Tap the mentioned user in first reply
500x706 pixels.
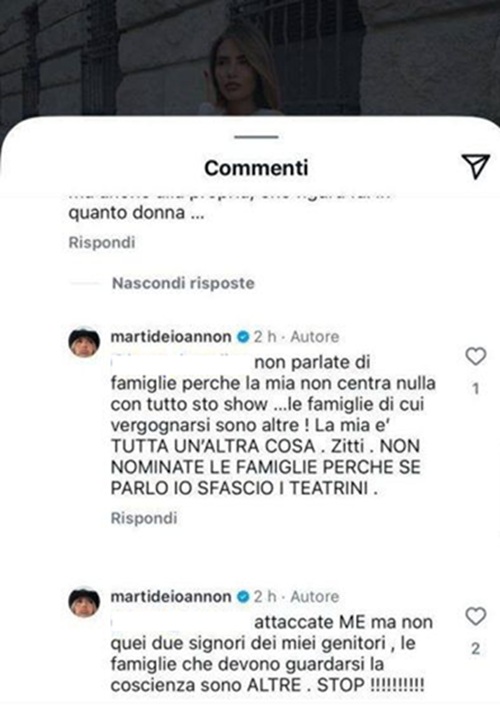[180, 362]
